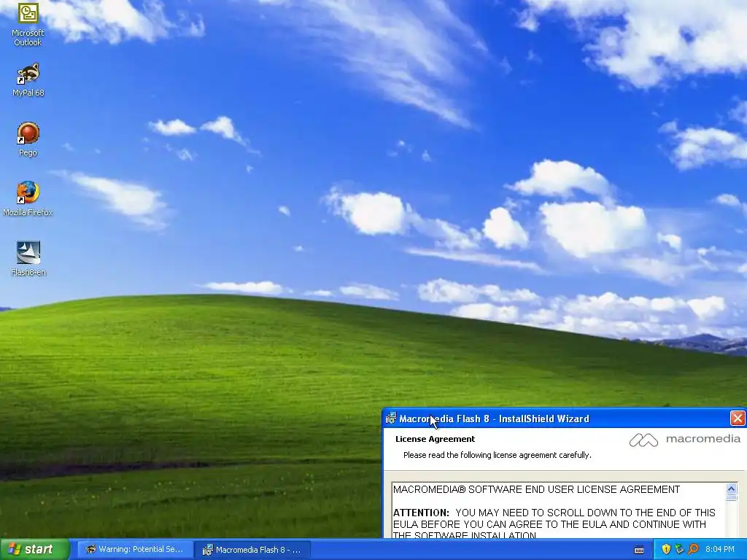Image resolution: width=747 pixels, height=560 pixels.
Task: Open the yellow security shield tray icon
Action: (665, 550)
